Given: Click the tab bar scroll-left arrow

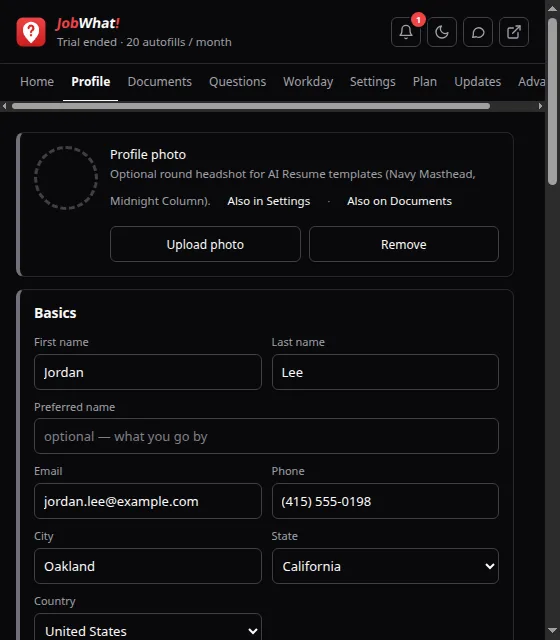Looking at the screenshot, I should pos(4,106).
